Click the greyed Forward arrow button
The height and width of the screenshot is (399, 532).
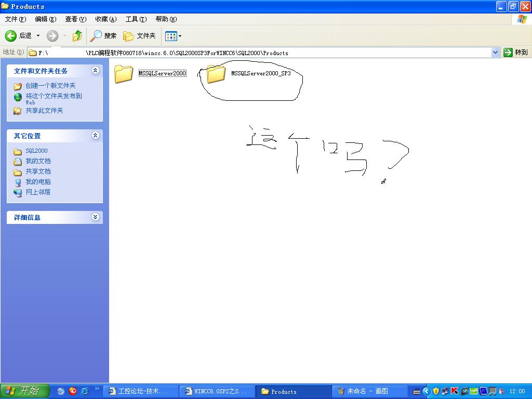tap(52, 36)
